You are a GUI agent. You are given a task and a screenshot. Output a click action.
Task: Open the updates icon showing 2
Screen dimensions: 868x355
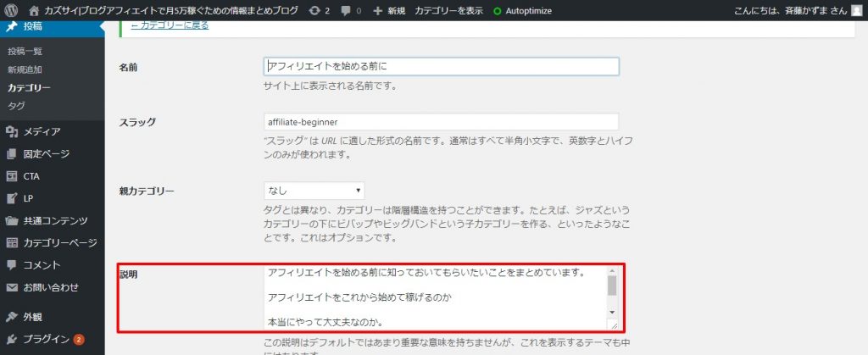point(314,10)
